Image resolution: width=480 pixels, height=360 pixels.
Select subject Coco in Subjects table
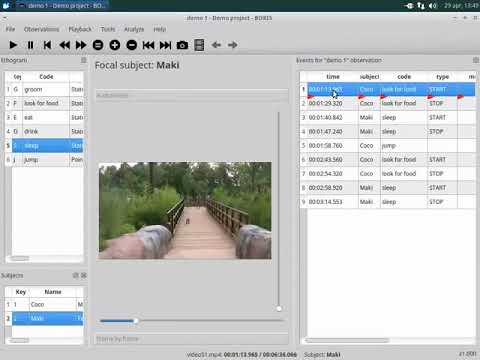(44, 304)
